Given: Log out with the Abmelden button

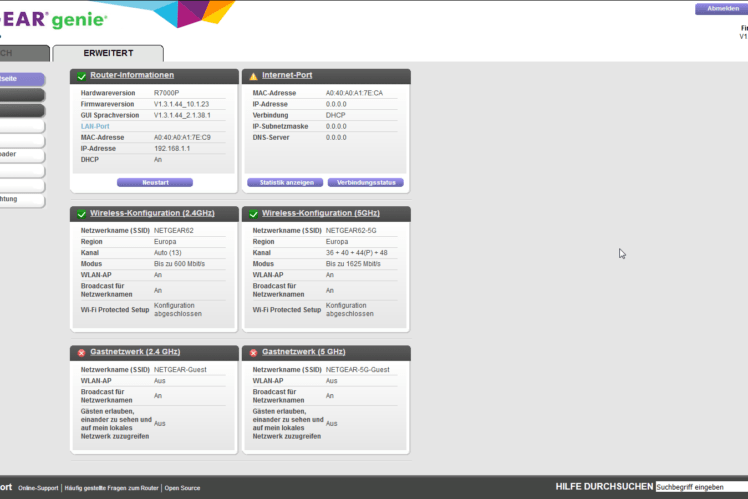Looking at the screenshot, I should coord(721,9).
